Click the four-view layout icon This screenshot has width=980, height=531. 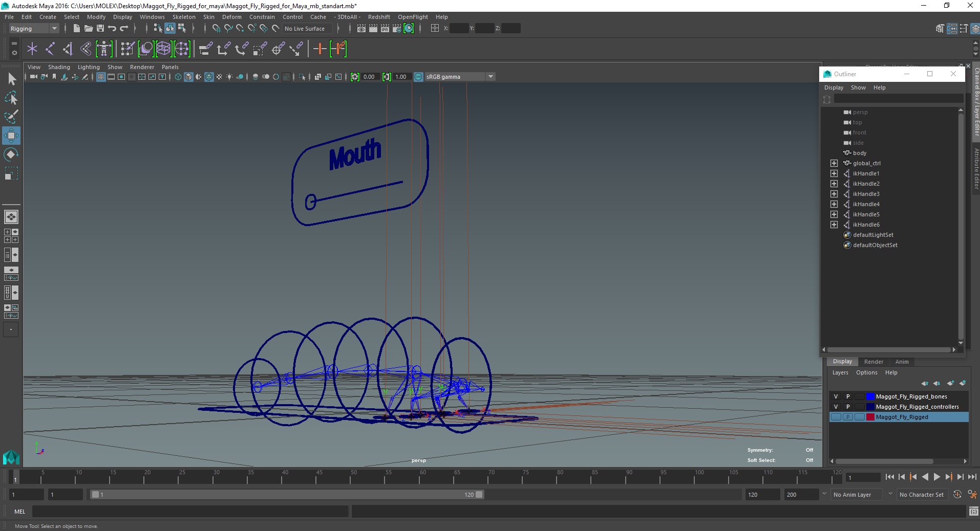coord(11,236)
